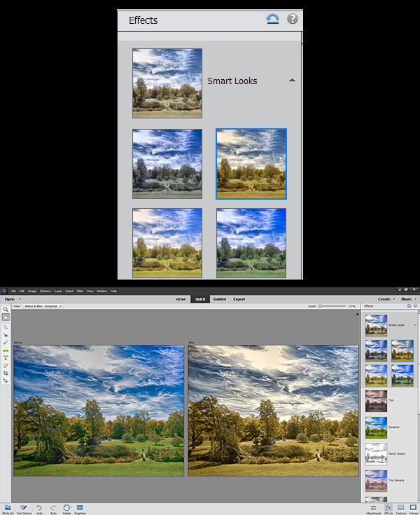Viewport: 420px width, 515px height.
Task: Collapse Smart Looks arrow in enlarged Effects panel
Action: tap(292, 79)
